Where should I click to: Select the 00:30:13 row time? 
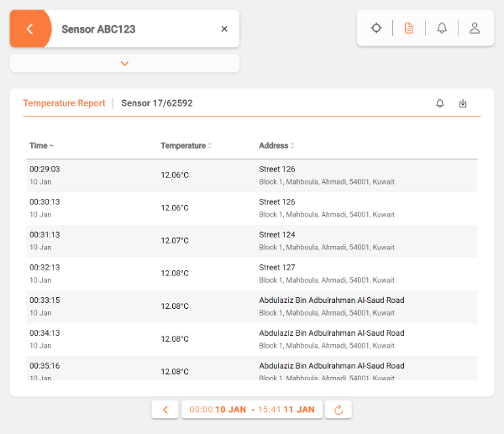click(x=45, y=202)
